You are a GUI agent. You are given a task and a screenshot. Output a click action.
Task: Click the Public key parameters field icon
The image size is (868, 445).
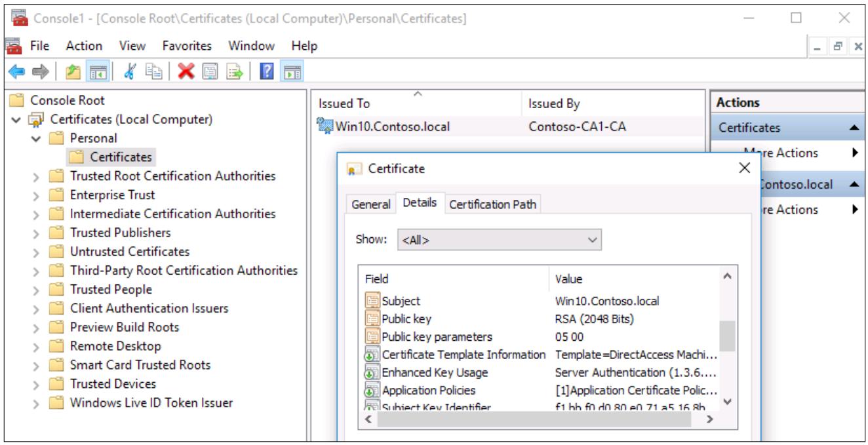[x=372, y=337]
